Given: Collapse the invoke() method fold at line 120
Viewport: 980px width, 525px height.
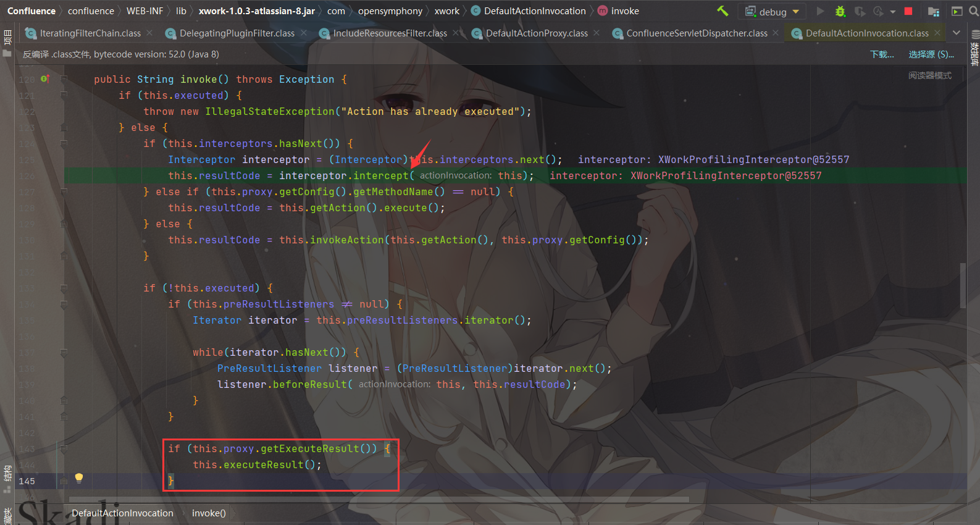Looking at the screenshot, I should point(64,79).
